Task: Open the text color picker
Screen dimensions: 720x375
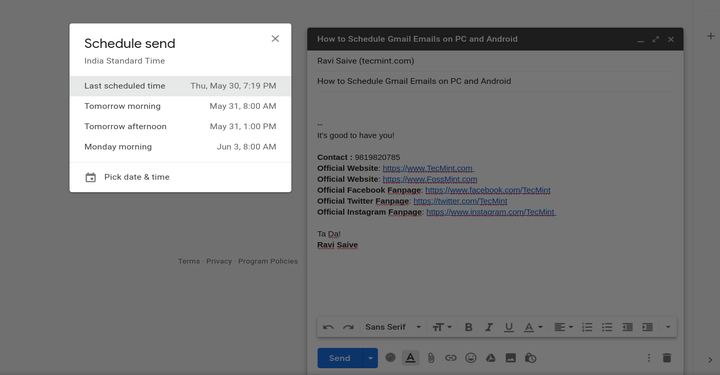Action: (533, 327)
